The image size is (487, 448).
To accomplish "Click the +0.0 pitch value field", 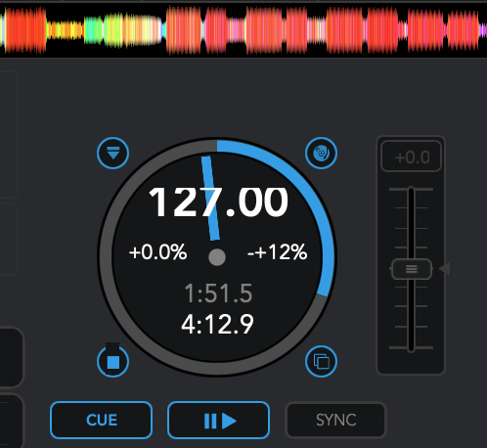I will [x=412, y=157].
